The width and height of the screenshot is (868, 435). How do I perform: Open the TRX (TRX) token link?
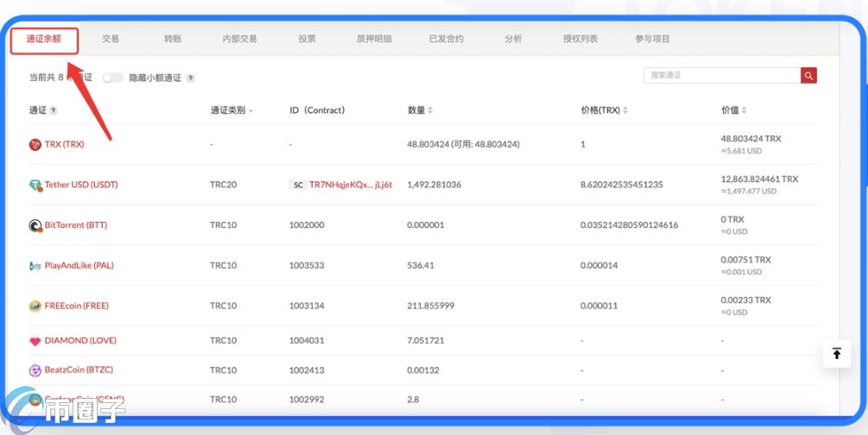point(64,144)
